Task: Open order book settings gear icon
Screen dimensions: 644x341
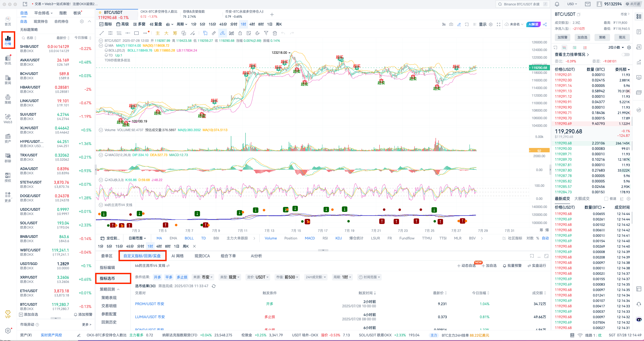Action: [629, 48]
